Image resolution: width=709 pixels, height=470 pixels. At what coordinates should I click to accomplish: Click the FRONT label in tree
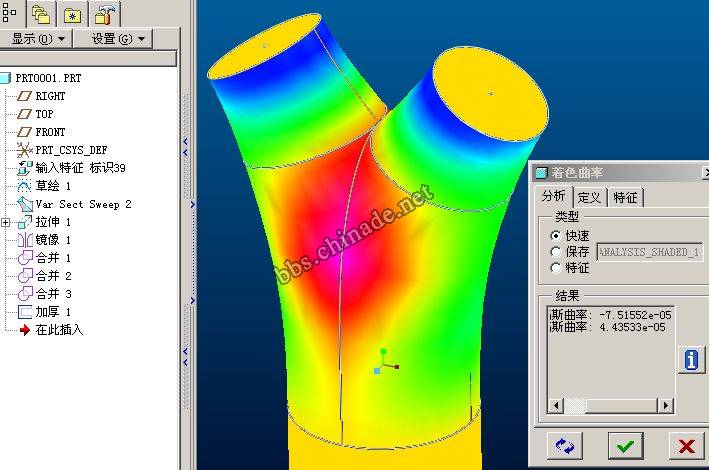click(50, 132)
